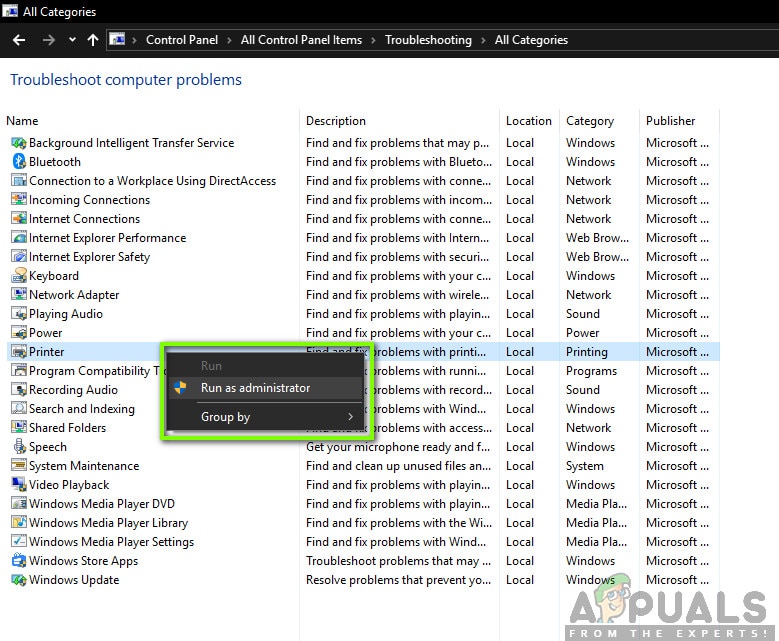779x641 pixels.
Task: Click the Windows Update troubleshooter icon
Action: coord(19,580)
